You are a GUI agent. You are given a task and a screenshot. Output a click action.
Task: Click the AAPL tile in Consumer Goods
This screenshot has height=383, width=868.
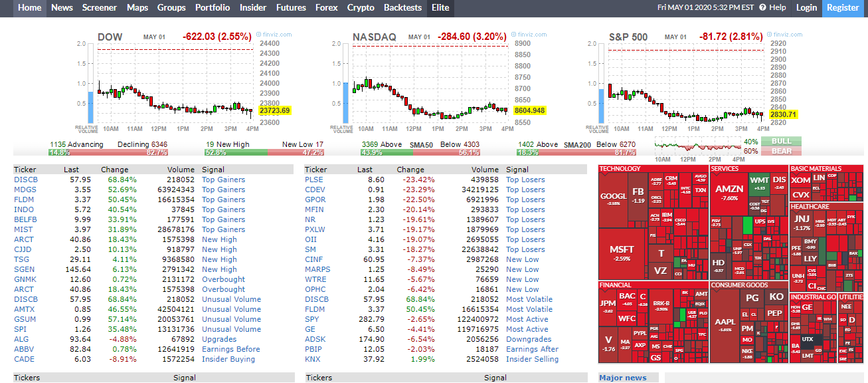point(725,324)
